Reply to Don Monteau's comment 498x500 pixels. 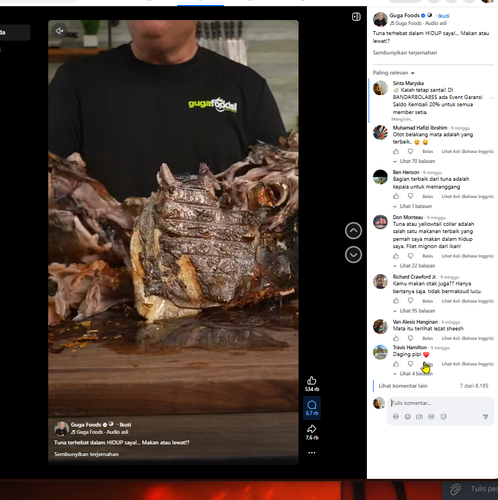pos(428,256)
